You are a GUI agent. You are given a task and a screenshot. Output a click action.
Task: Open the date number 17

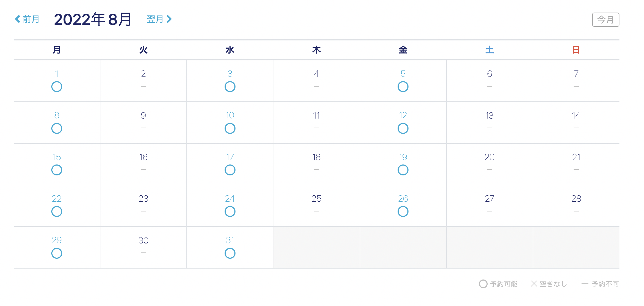click(x=230, y=157)
